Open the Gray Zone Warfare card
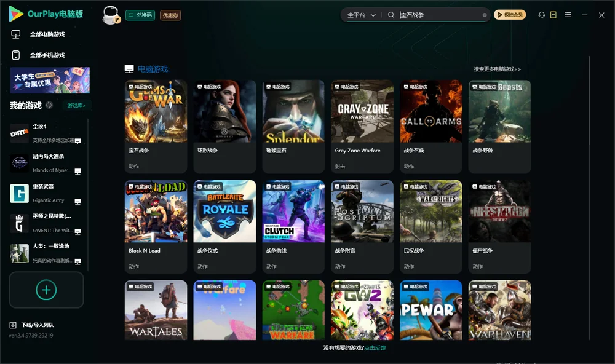Viewport: 615px width, 364px height. [x=362, y=126]
